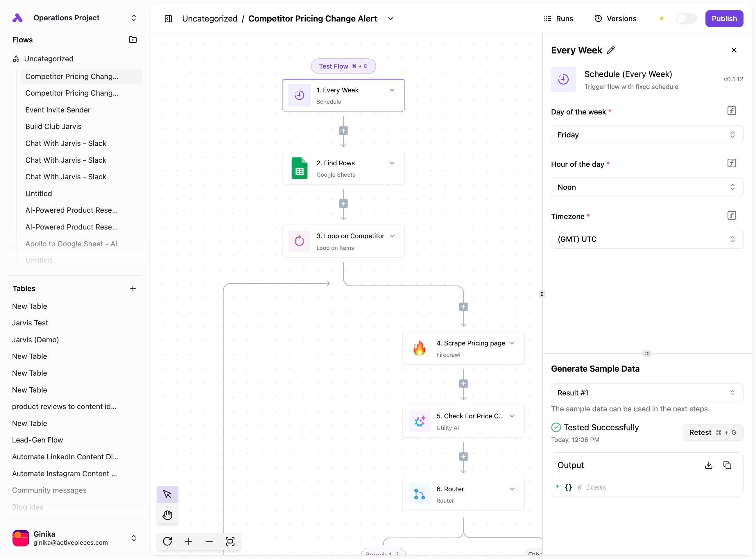Expand the Router step chevron
This screenshot has height=559, width=756.
(512, 489)
